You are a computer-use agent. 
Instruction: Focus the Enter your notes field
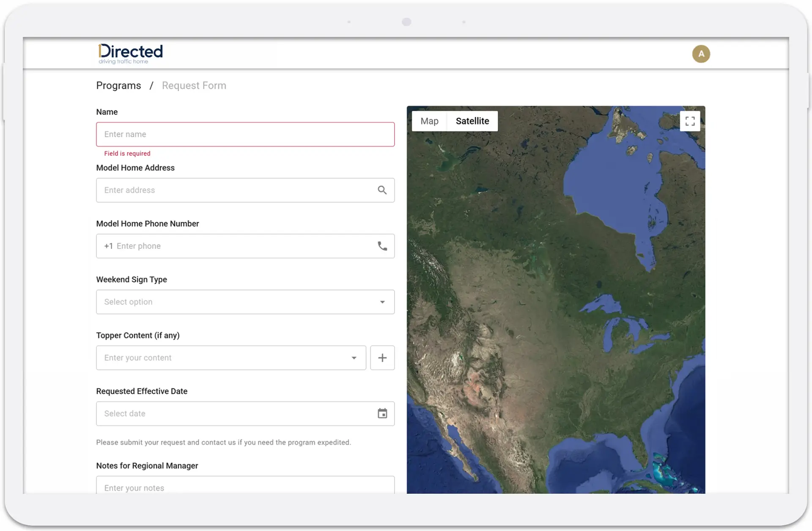(245, 485)
